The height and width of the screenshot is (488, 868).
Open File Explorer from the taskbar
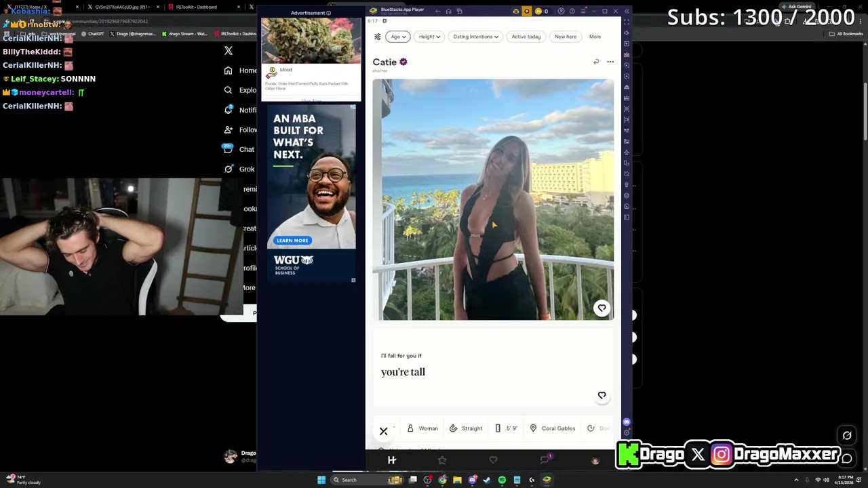click(x=457, y=480)
